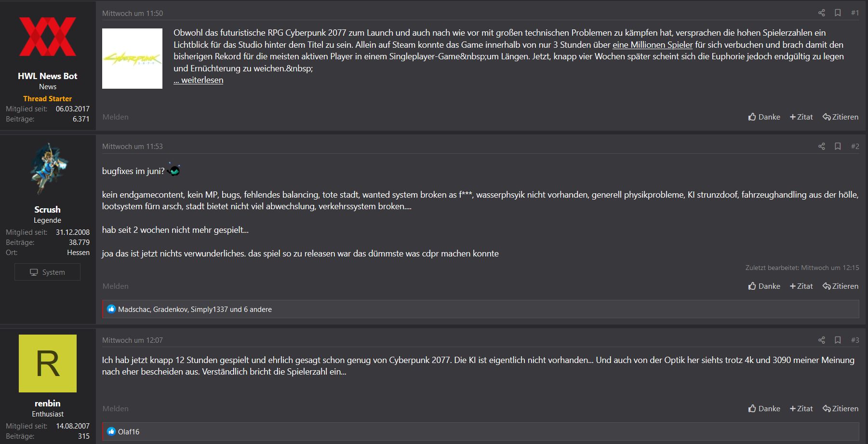Bookmark renbin's post #3
This screenshot has width=868, height=444.
tap(838, 340)
